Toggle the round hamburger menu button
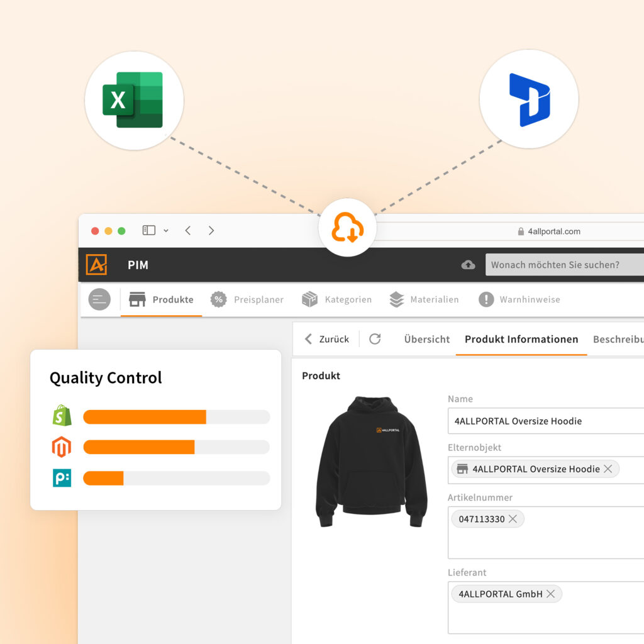The height and width of the screenshot is (644, 644). click(99, 299)
